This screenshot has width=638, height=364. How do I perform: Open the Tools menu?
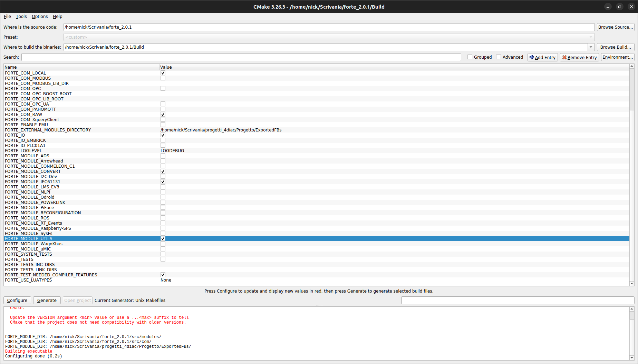click(x=21, y=16)
